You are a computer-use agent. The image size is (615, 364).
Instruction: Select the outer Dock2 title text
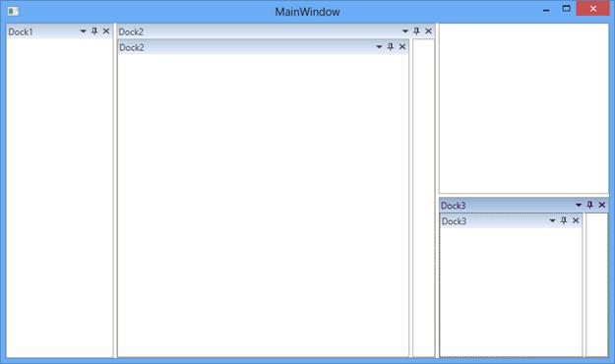click(131, 31)
